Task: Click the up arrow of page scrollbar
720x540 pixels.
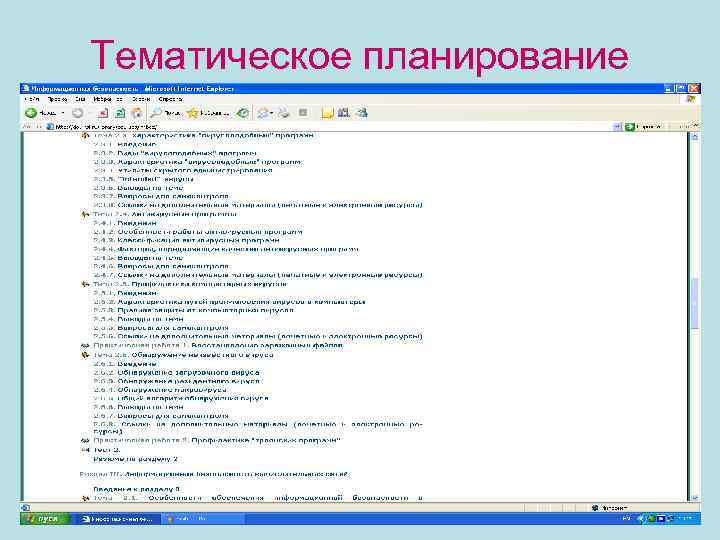Action: 695,137
